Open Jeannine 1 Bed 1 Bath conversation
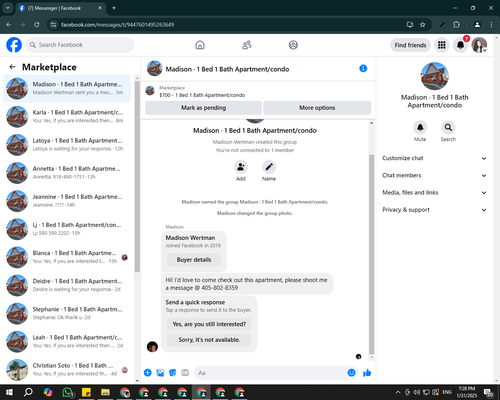 coord(67,201)
